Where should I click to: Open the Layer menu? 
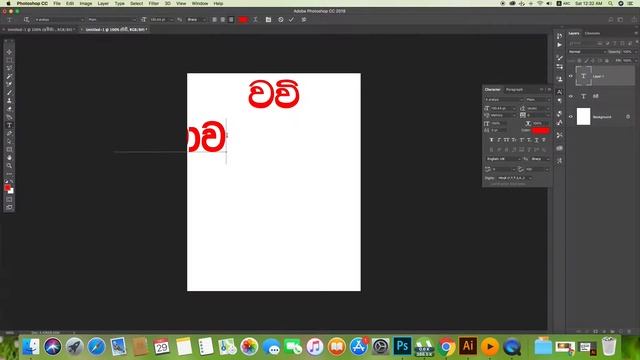pos(103,3)
